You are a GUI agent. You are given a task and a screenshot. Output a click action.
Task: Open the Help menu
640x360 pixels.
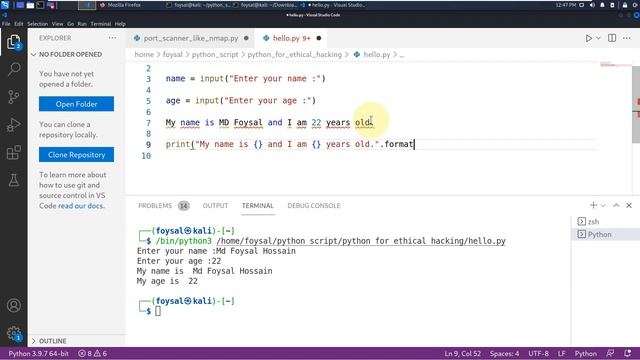[x=120, y=24]
